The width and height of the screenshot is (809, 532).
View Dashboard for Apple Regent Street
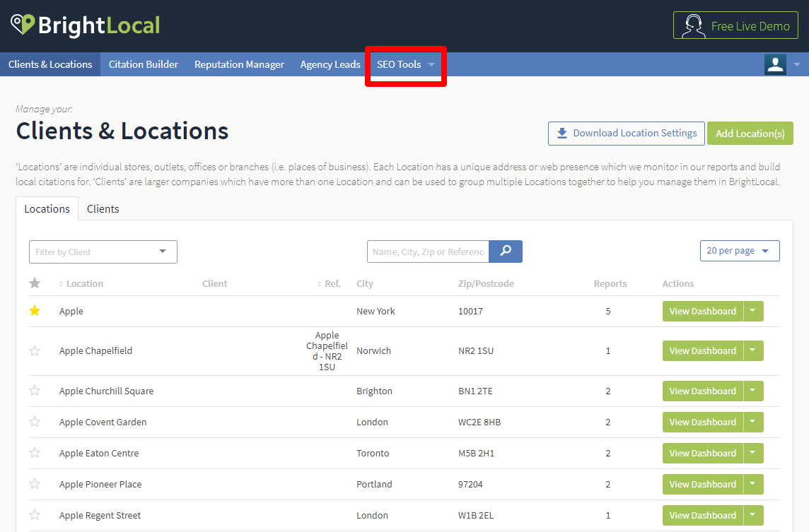[703, 515]
